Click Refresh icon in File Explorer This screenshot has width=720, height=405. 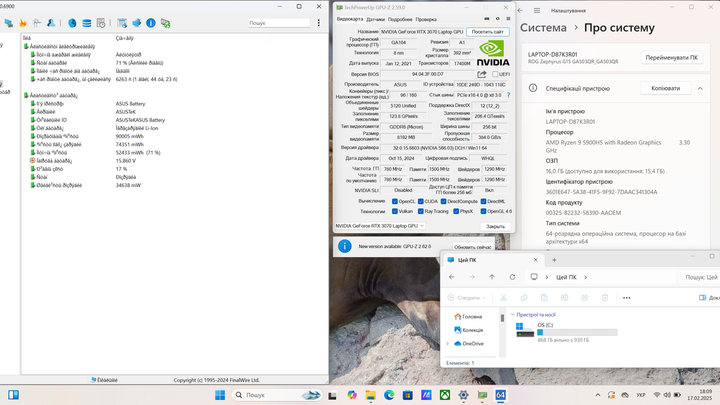pyautogui.click(x=512, y=277)
